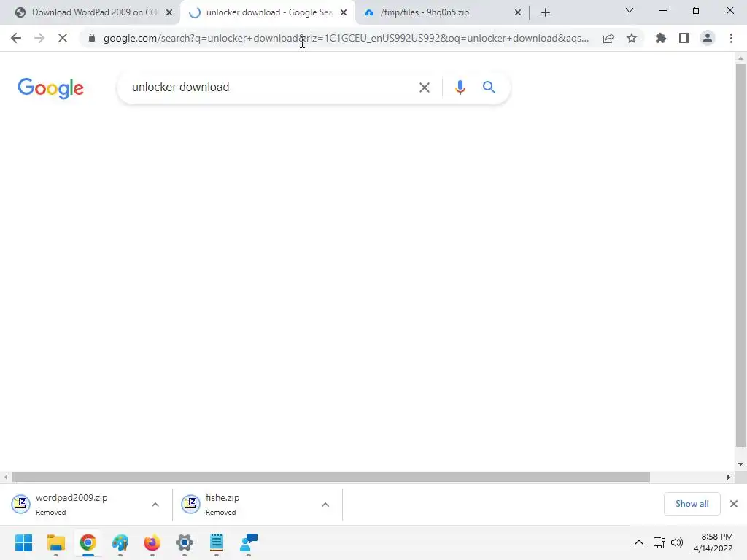Image resolution: width=747 pixels, height=560 pixels.
Task: Clear the search box text
Action: pyautogui.click(x=424, y=87)
